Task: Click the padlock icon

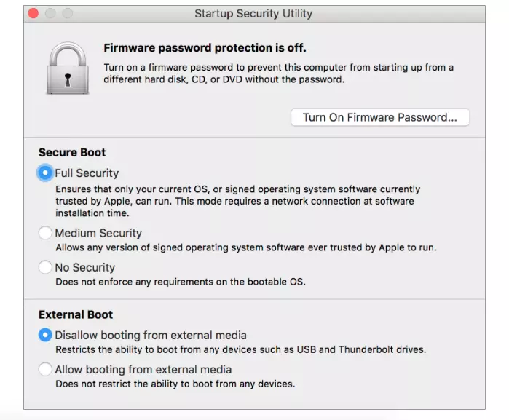Action: pos(68,68)
